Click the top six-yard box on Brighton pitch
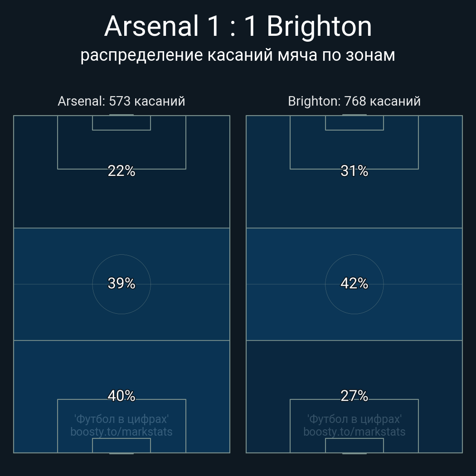This screenshot has height=476, width=476. tap(354, 123)
